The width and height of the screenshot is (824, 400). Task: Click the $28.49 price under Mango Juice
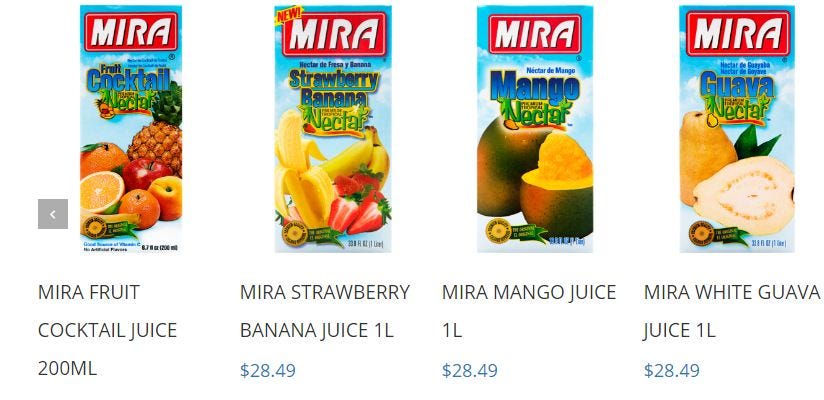point(469,371)
